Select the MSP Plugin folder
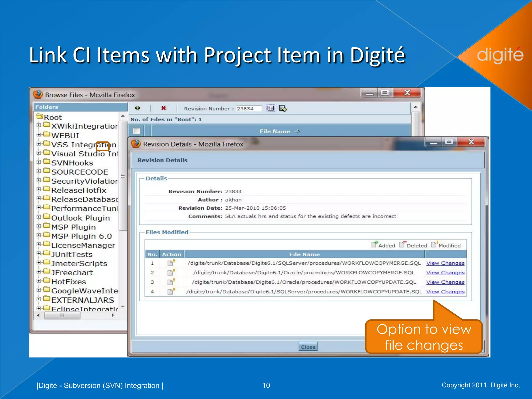 point(74,227)
